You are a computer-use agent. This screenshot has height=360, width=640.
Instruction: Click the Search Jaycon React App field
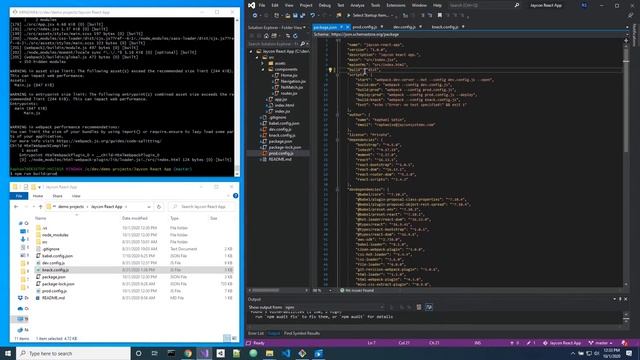(202, 207)
